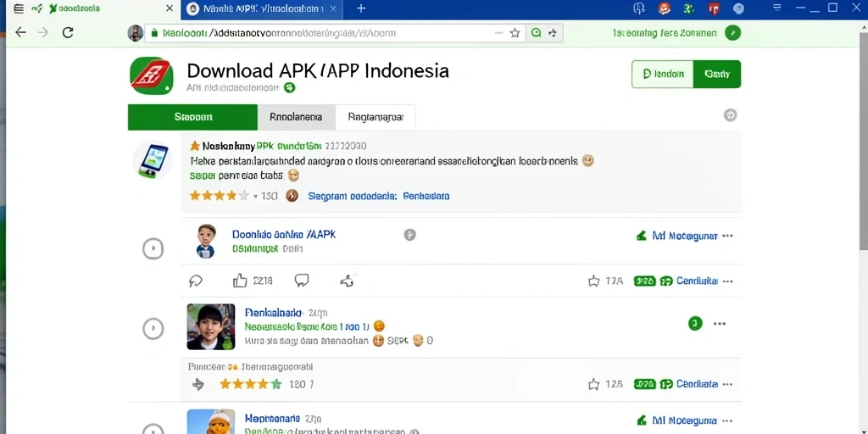Click Ml Nocagunar link in Doonlião row
Screen dimensions: 868x434
tap(685, 236)
